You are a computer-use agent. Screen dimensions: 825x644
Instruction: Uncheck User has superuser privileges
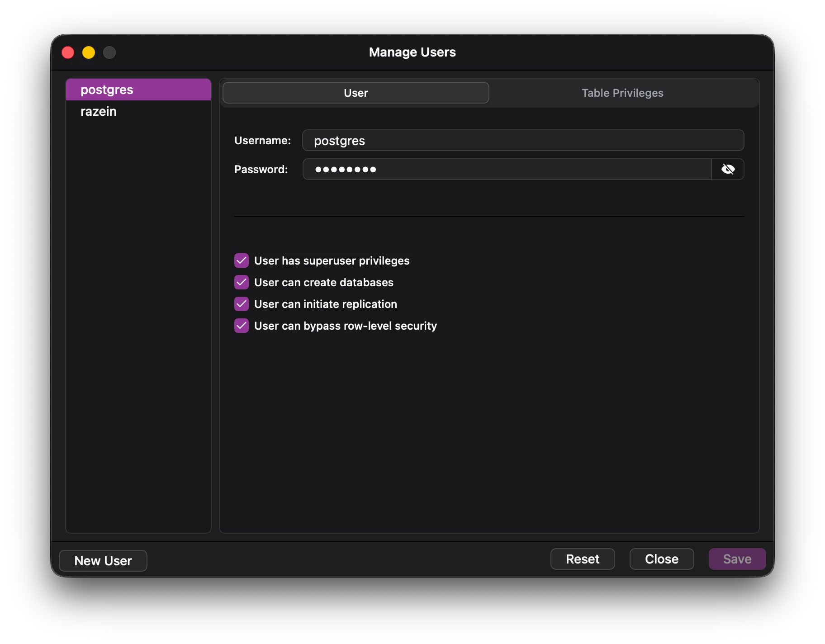click(x=242, y=260)
